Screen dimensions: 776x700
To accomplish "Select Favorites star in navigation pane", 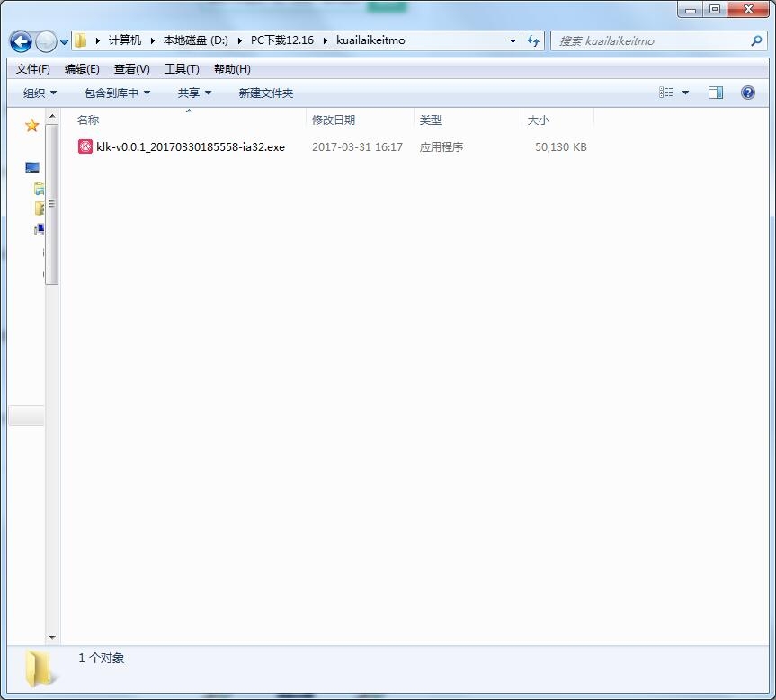I will pyautogui.click(x=31, y=126).
